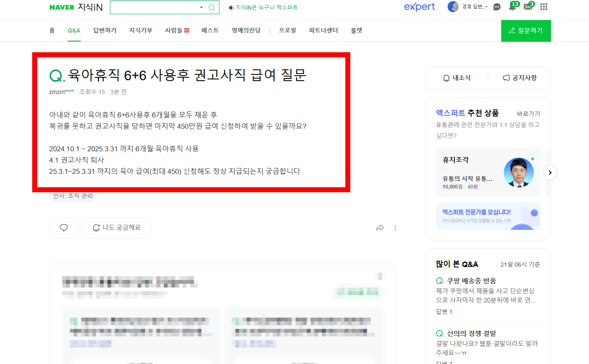This screenshot has height=364, width=589.
Task: Click the 바로가기 link in expert section
Action: point(528,114)
